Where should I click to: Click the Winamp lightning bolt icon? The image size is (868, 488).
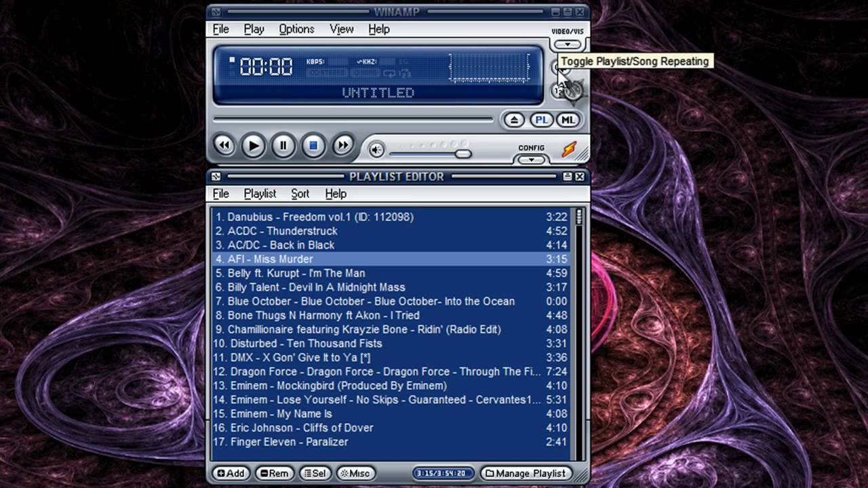569,148
